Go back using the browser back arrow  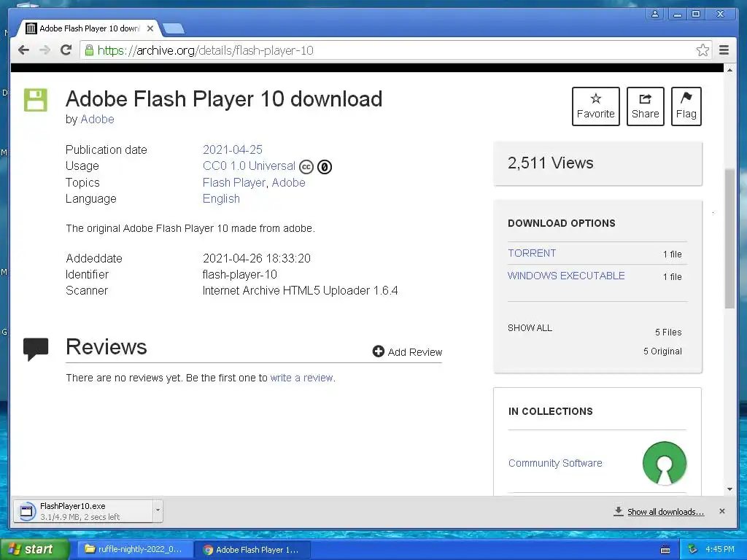[x=23, y=50]
